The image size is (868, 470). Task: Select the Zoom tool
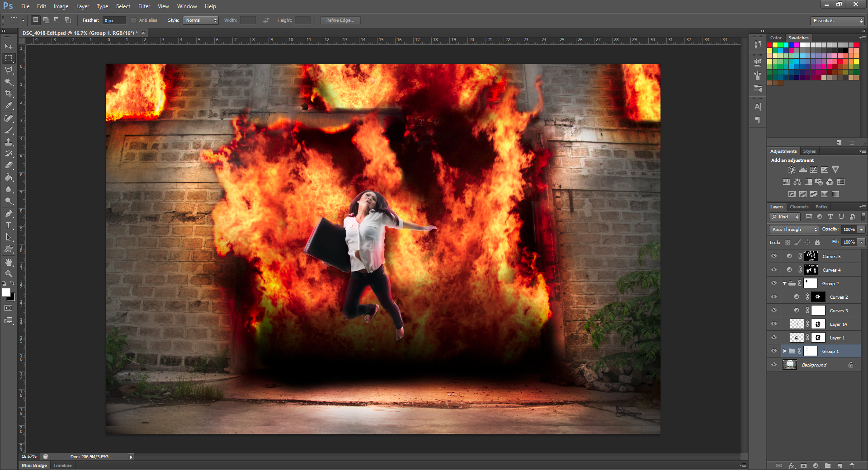pos(9,274)
